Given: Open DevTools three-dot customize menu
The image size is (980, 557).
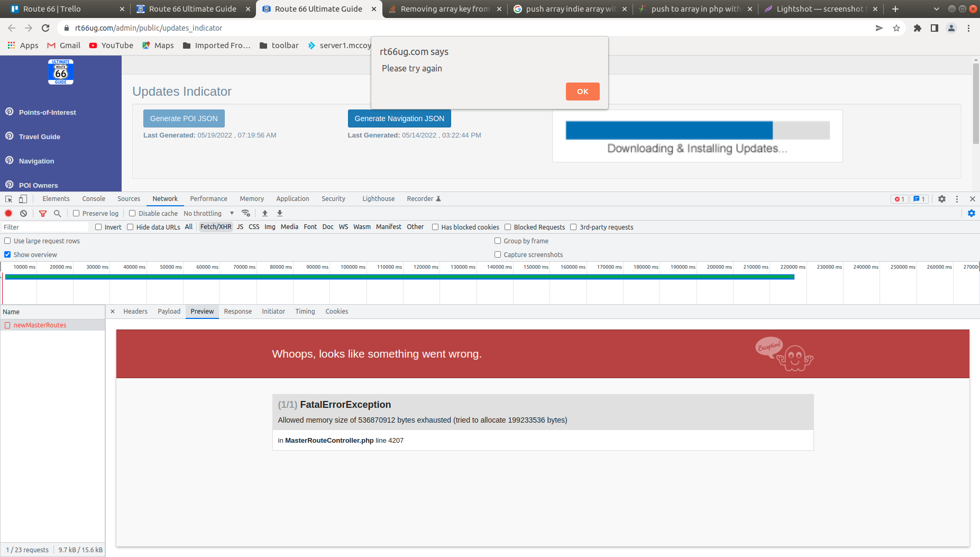Looking at the screenshot, I should pos(957,199).
